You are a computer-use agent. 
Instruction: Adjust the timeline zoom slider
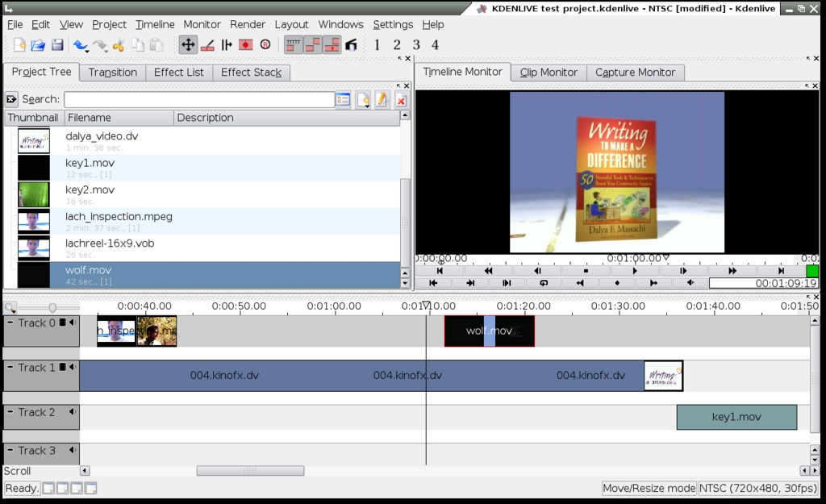point(52,307)
